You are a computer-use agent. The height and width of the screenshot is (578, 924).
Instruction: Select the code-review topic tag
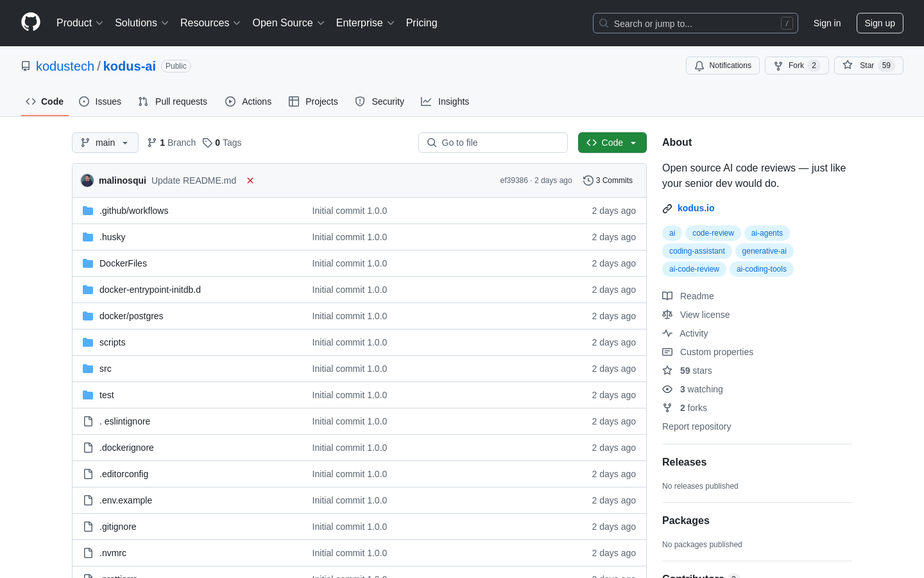pyautogui.click(x=713, y=233)
